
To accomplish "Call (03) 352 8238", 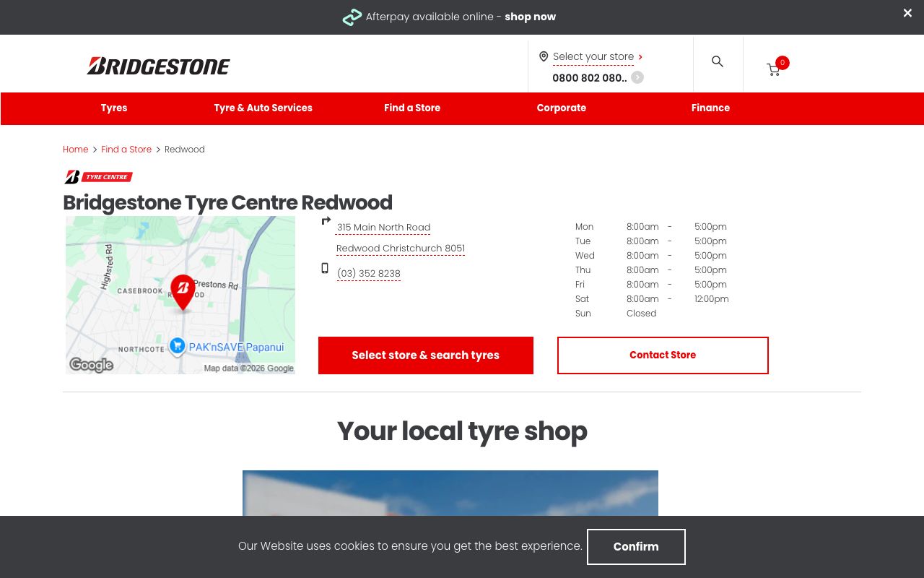I will pos(368,274).
